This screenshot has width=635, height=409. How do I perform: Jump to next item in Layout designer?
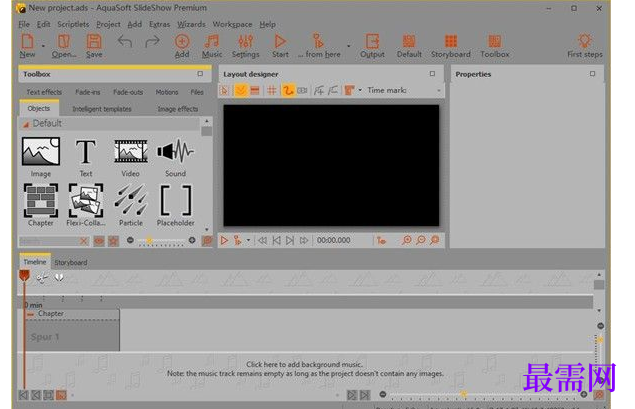[x=290, y=241]
